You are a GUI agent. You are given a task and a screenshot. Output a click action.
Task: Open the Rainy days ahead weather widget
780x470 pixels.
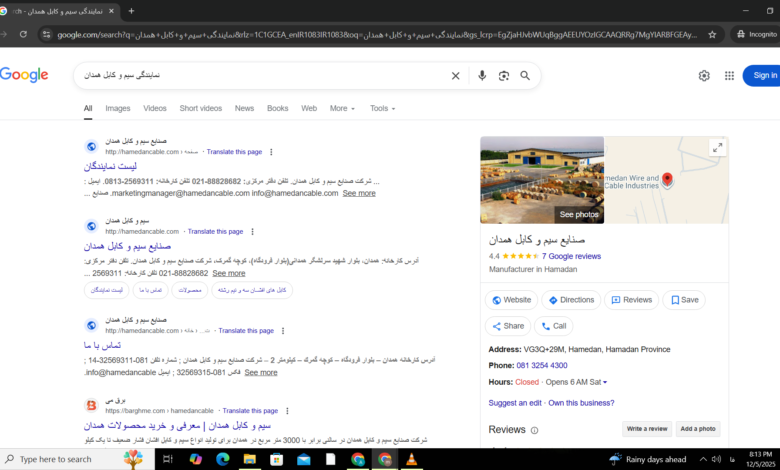point(648,459)
